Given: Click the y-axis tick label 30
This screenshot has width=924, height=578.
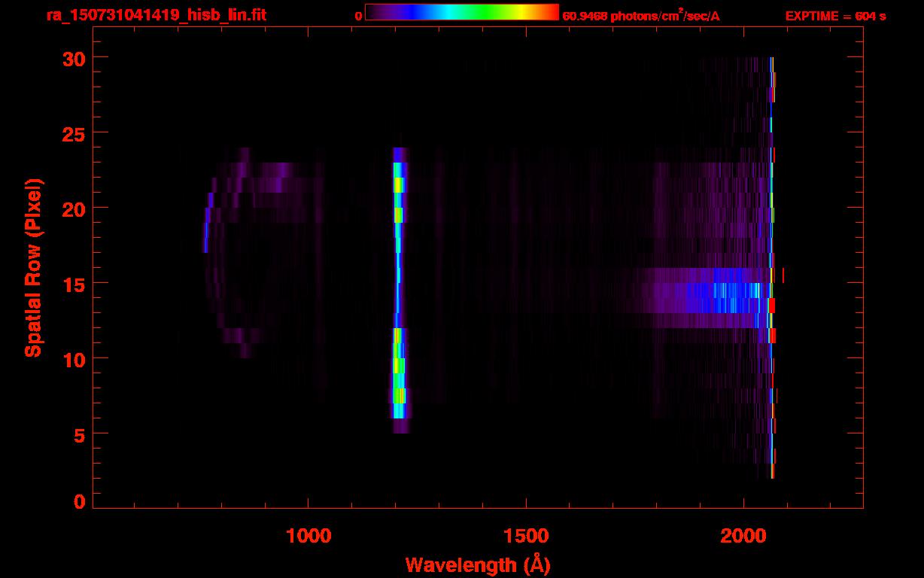Looking at the screenshot, I should (x=72, y=58).
